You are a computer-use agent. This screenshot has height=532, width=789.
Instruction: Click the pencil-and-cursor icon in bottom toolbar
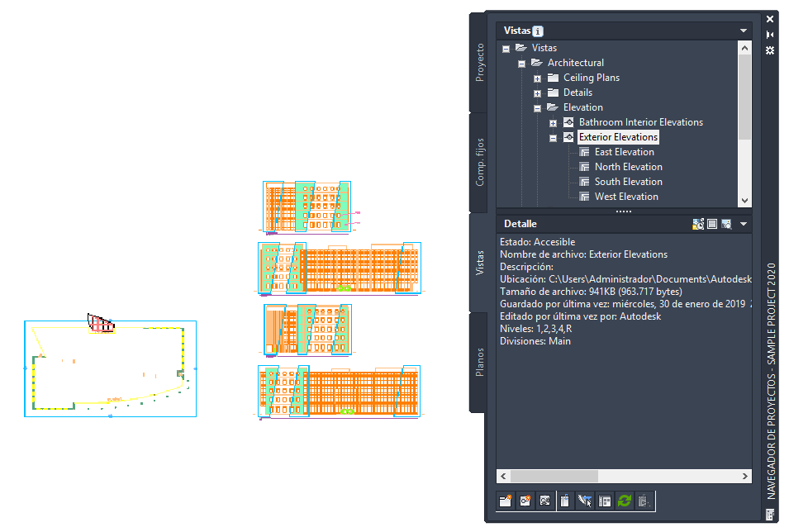coord(585,501)
